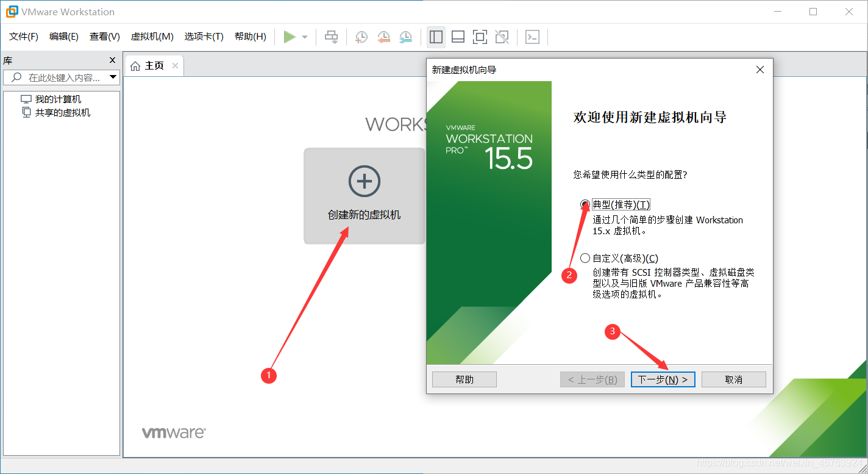Open the 查看(V) menu
The width and height of the screenshot is (868, 474).
click(x=105, y=37)
